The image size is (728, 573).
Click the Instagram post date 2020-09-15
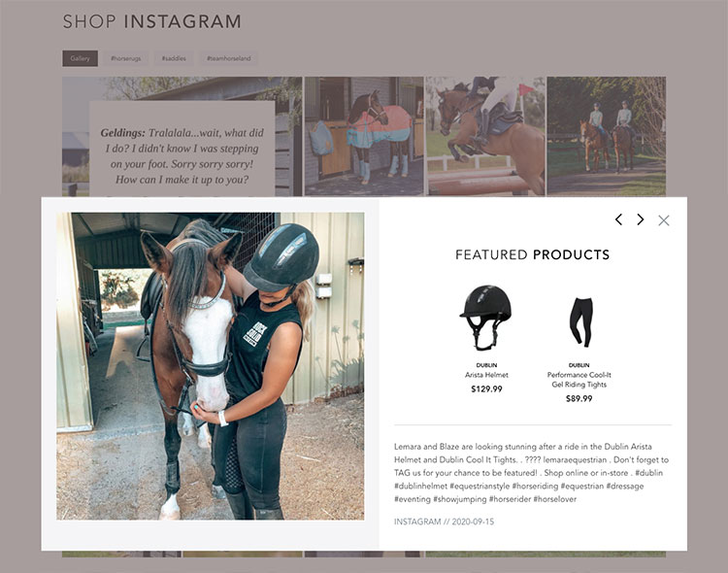tap(473, 522)
